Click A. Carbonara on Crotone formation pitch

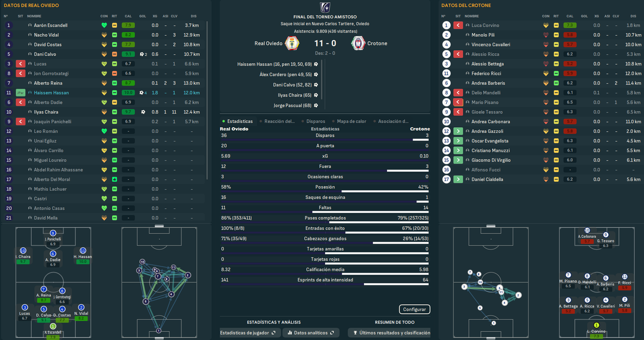587,236
